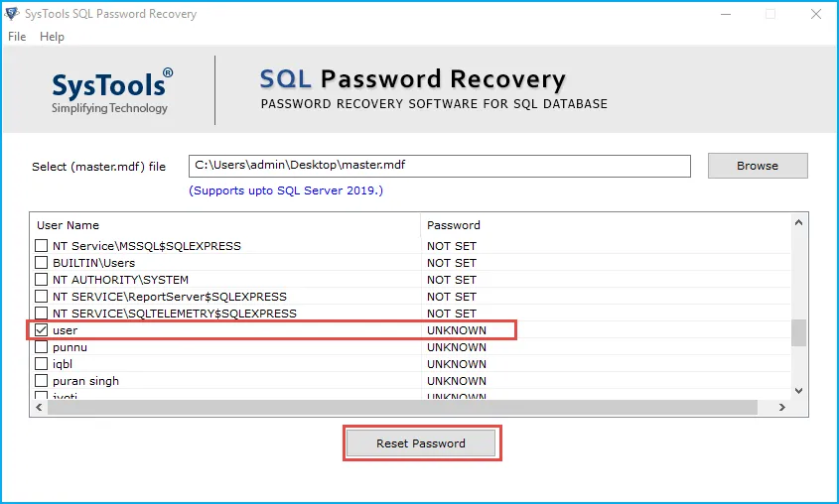
Task: Uncheck the 'user' checkbox
Action: pos(42,330)
